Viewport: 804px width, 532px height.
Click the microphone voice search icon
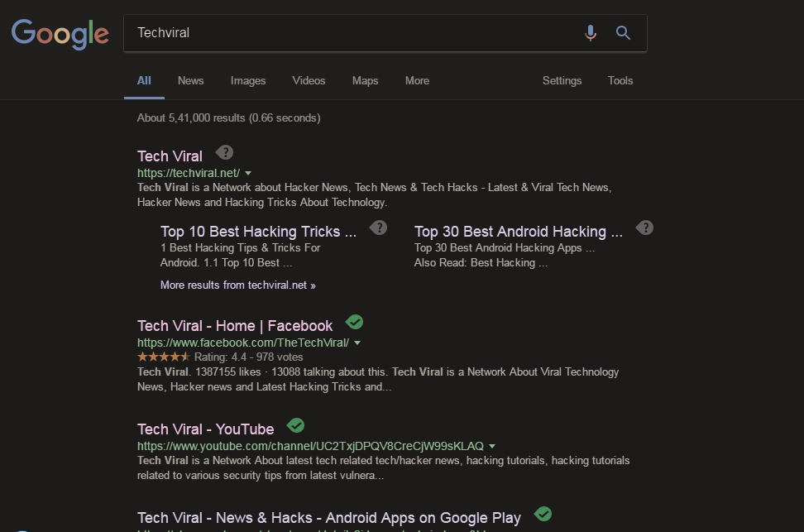[591, 33]
